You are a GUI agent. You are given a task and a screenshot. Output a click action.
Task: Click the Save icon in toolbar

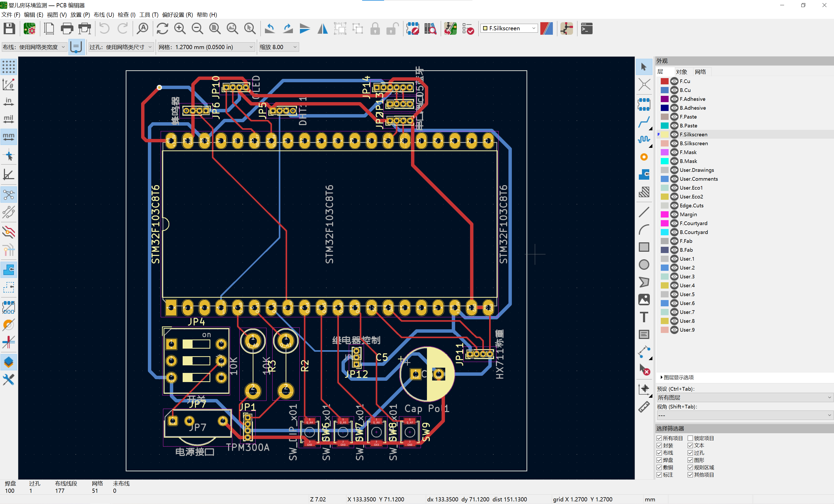click(x=9, y=28)
